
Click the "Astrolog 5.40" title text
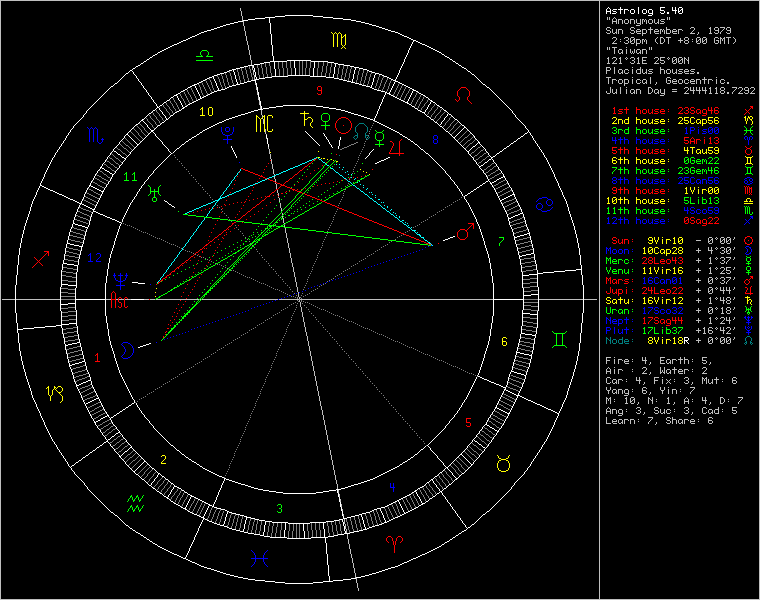(x=642, y=10)
